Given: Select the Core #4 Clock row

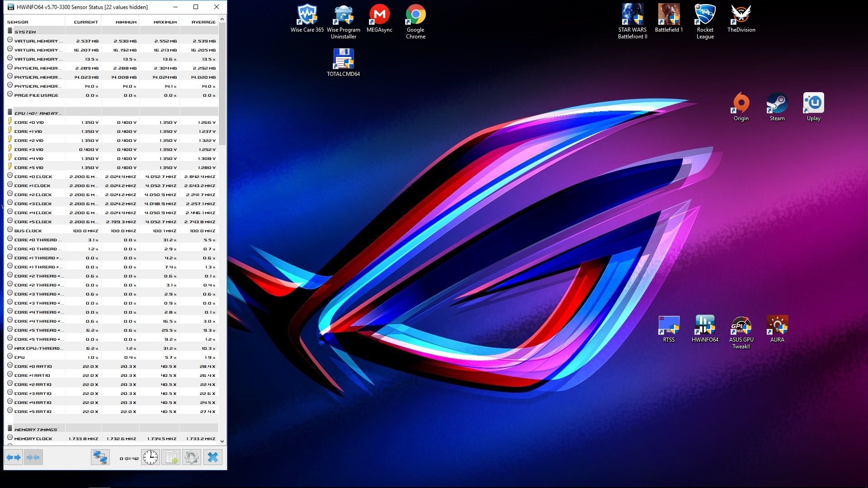Looking at the screenshot, I should [112, 212].
